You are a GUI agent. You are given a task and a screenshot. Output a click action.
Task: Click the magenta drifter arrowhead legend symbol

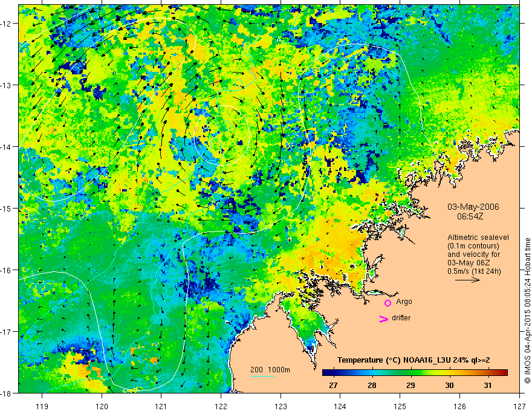(384, 319)
